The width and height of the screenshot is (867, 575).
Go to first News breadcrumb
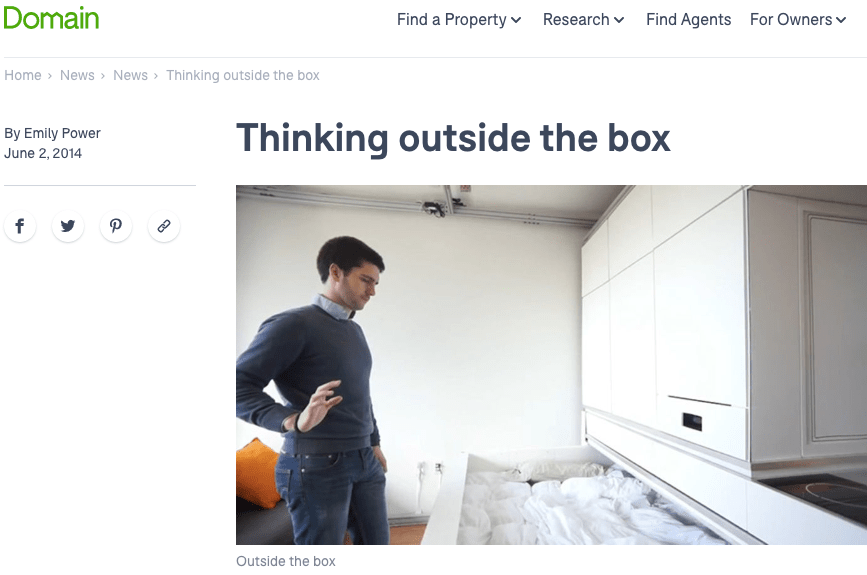(x=77, y=75)
